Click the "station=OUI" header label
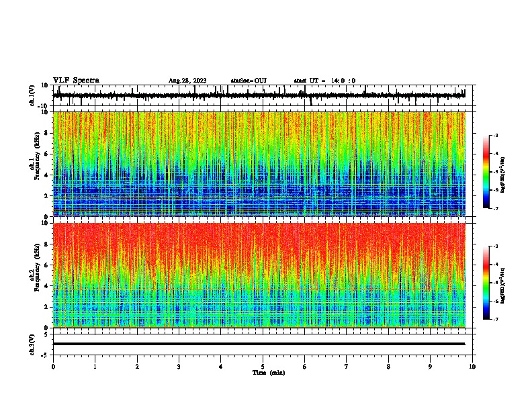Image resolution: width=532 pixels, height=411 pixels. (249, 81)
